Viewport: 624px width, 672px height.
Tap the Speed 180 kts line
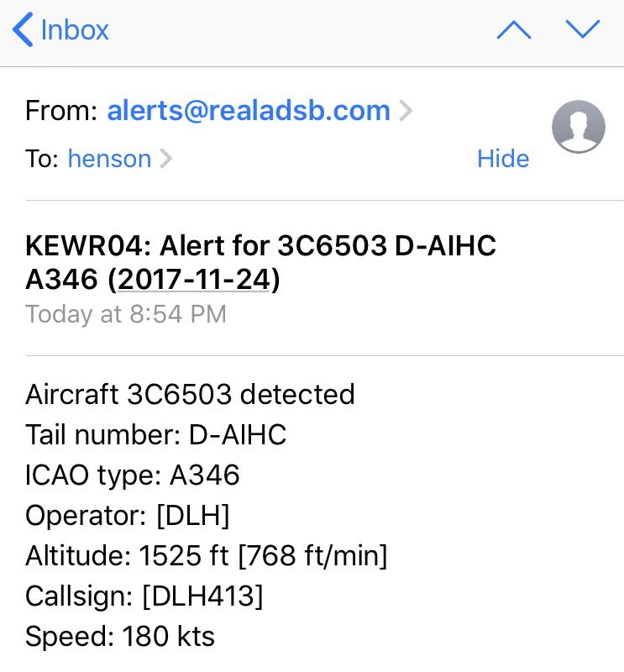coord(120,637)
